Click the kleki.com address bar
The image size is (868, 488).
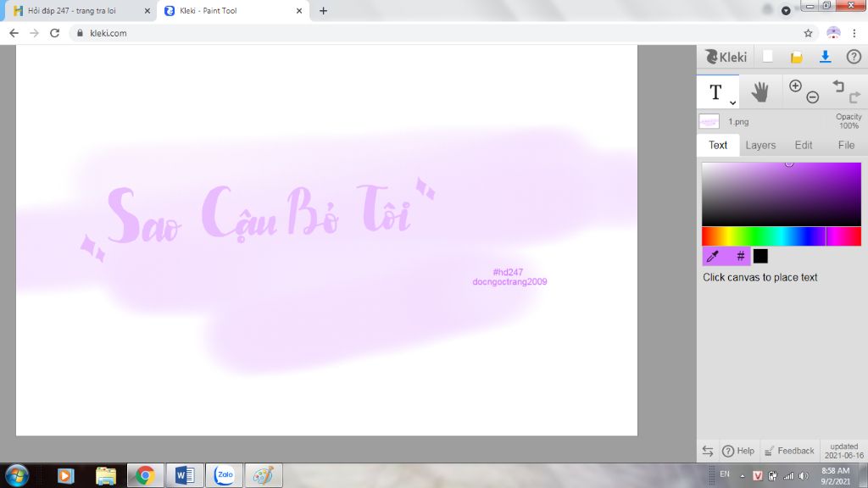click(x=442, y=33)
